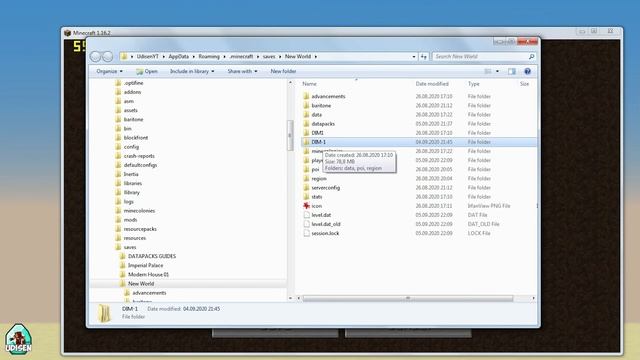The width and height of the screenshot is (640, 360).
Task: Click UdisenYT in the address breadcrumb
Action: [x=147, y=57]
